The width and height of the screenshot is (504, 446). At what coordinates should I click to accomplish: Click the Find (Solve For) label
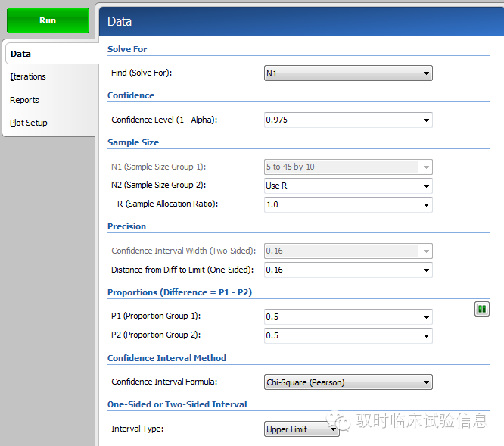coord(142,73)
